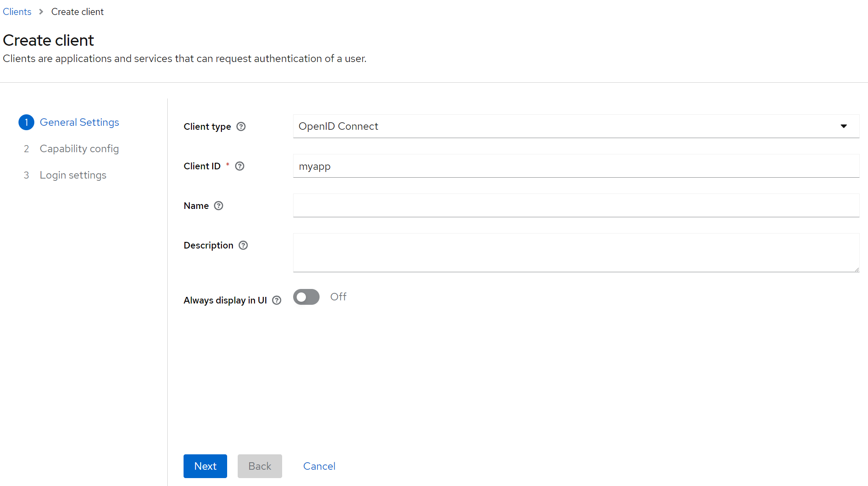Click help icon beside Client ID
Viewport: 868px width, 486px height.
click(239, 166)
